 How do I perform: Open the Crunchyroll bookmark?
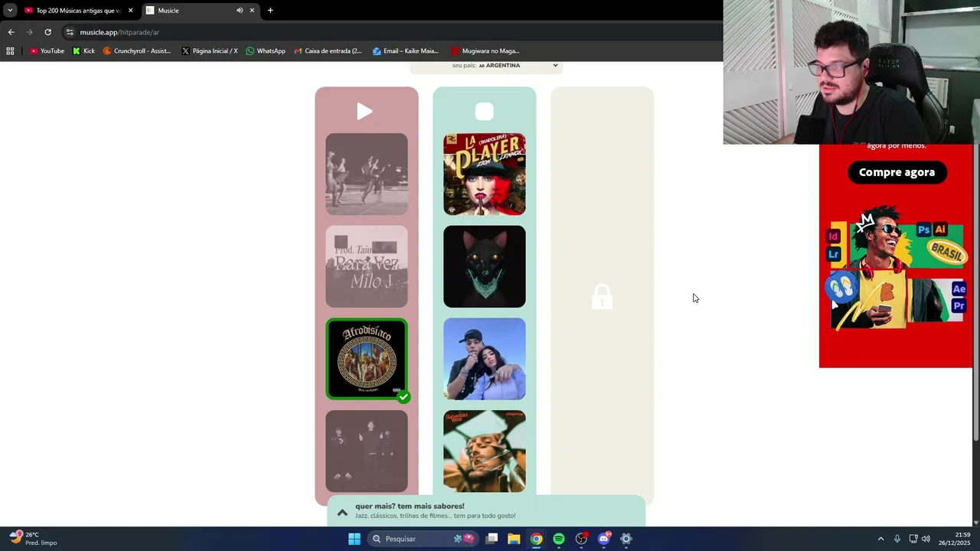click(137, 51)
